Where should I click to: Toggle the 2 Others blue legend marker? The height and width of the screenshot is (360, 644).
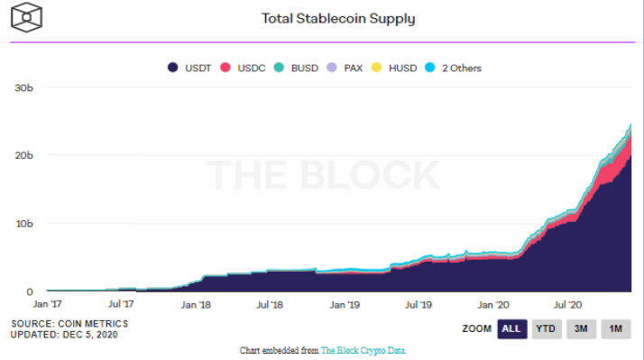pyautogui.click(x=429, y=68)
